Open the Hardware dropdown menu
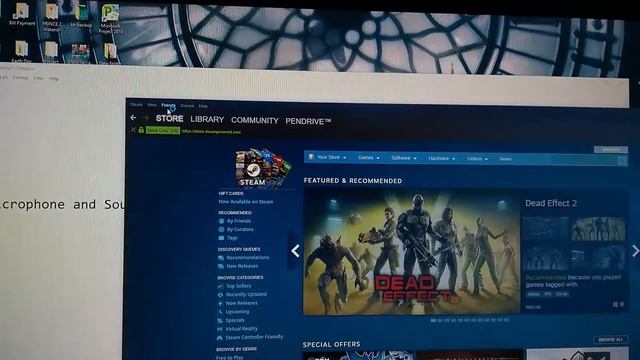640x360 pixels. point(442,158)
